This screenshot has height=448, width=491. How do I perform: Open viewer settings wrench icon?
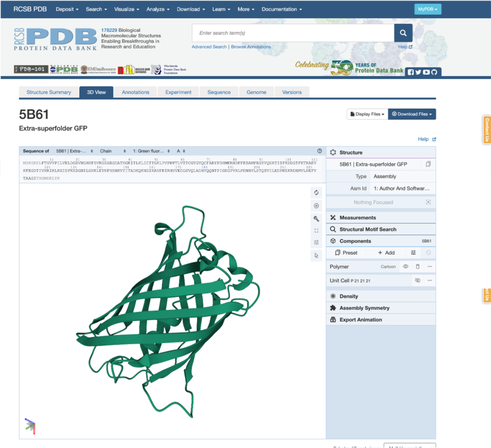tap(317, 218)
